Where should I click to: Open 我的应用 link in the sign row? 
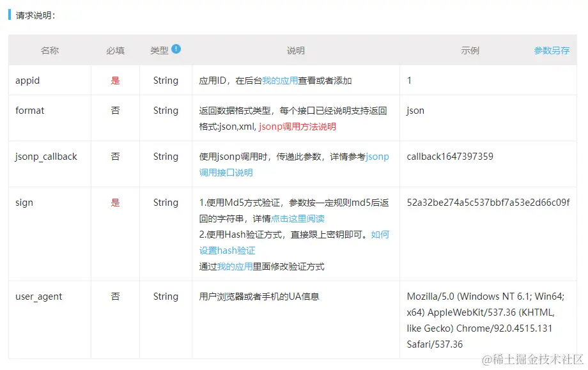click(235, 266)
